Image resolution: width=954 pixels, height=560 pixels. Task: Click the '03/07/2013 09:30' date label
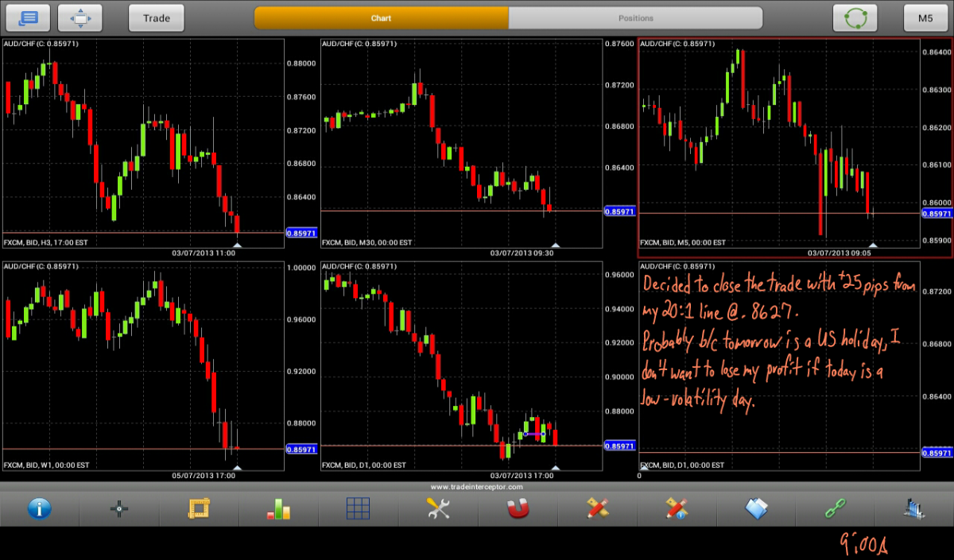tap(522, 253)
